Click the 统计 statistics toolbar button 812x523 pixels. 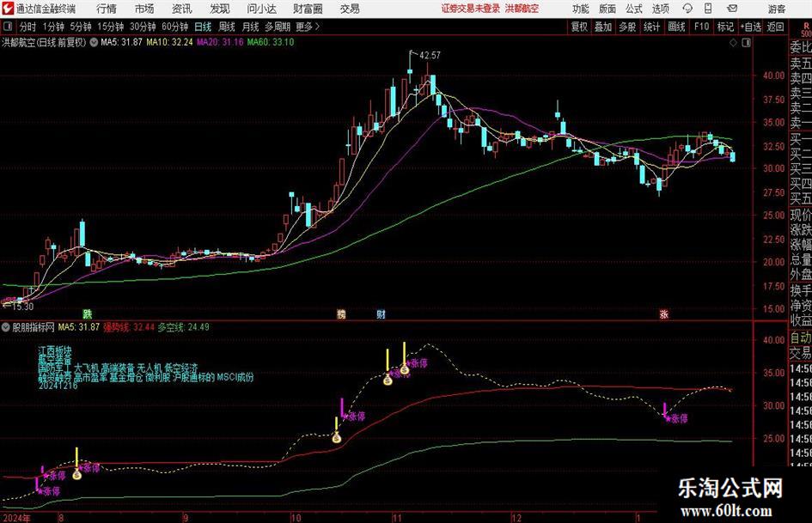[x=651, y=27]
